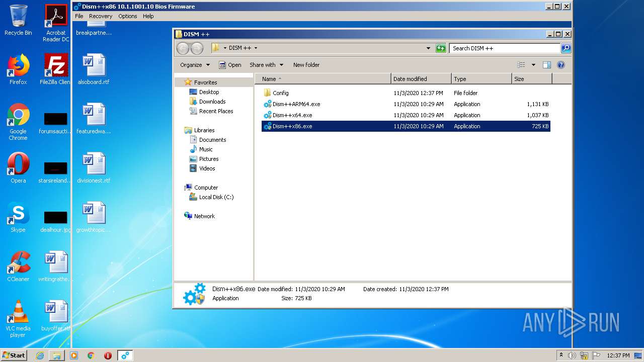The height and width of the screenshot is (362, 644).
Task: Show hidden tray icons arrow
Action: point(561,355)
